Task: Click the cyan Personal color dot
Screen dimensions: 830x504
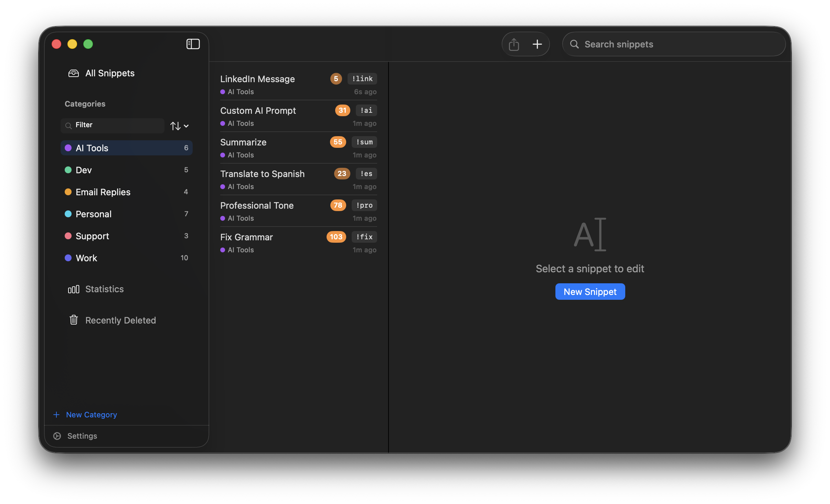Action: [68, 214]
